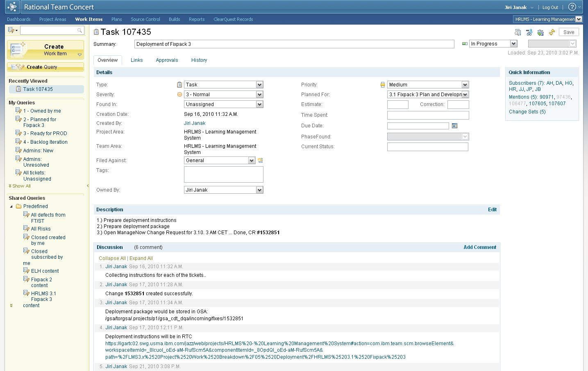Image resolution: width=588 pixels, height=371 pixels.
Task: Click the magnifier in the sidebar search box
Action: pos(80,30)
